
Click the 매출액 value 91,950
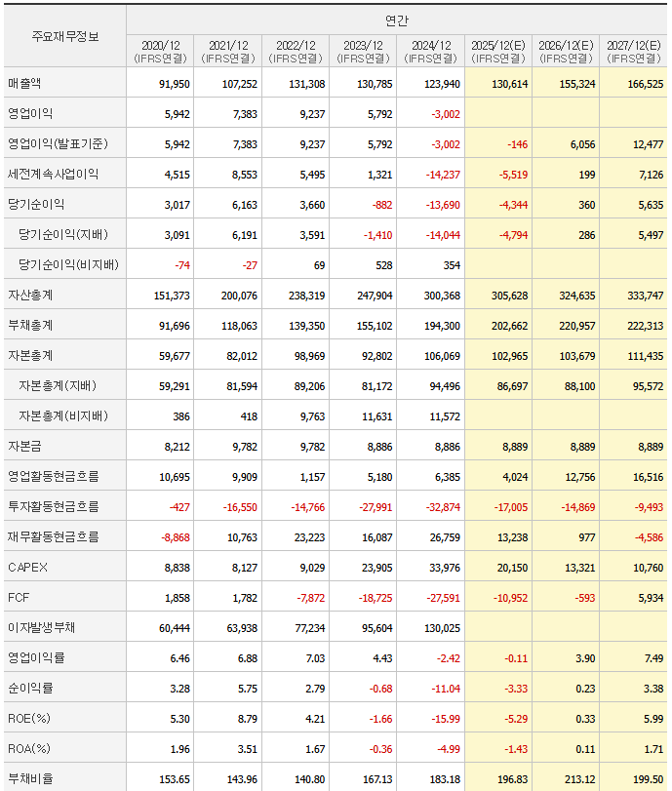pyautogui.click(x=174, y=84)
